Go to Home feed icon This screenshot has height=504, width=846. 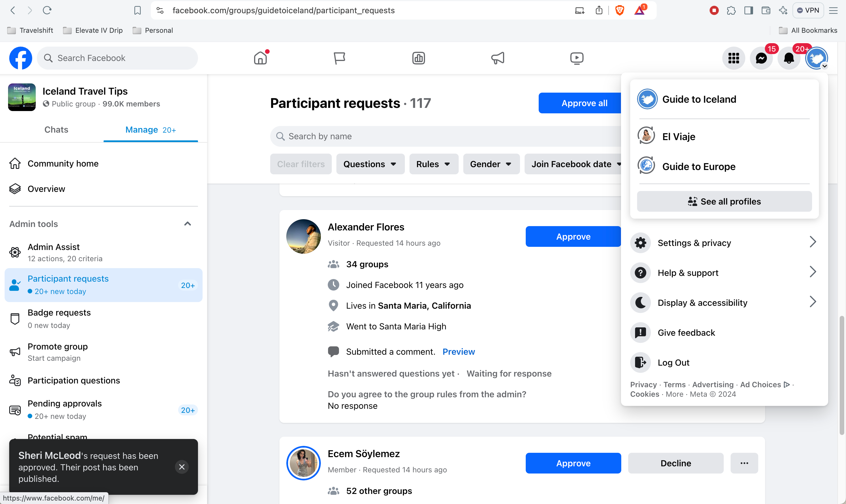260,58
